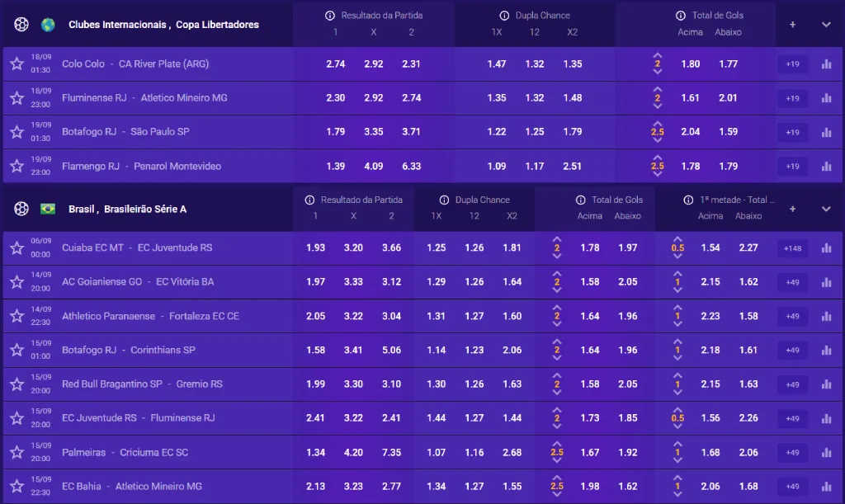This screenshot has height=504, width=845.
Task: Click the Brazil flag icon
Action: pyautogui.click(x=48, y=209)
